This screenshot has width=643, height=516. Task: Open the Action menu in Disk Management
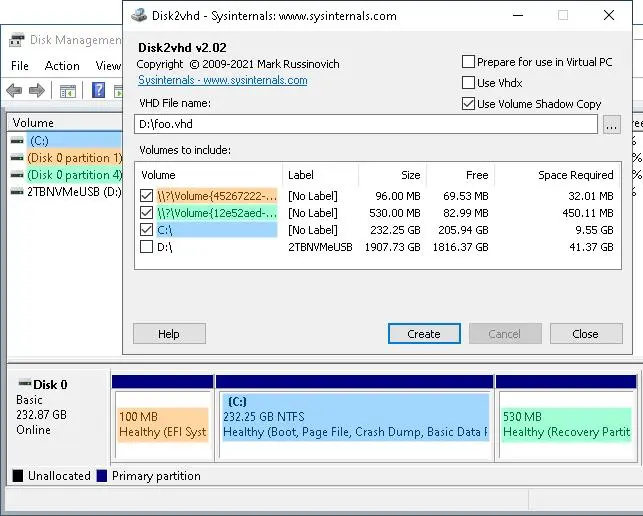[x=62, y=66]
